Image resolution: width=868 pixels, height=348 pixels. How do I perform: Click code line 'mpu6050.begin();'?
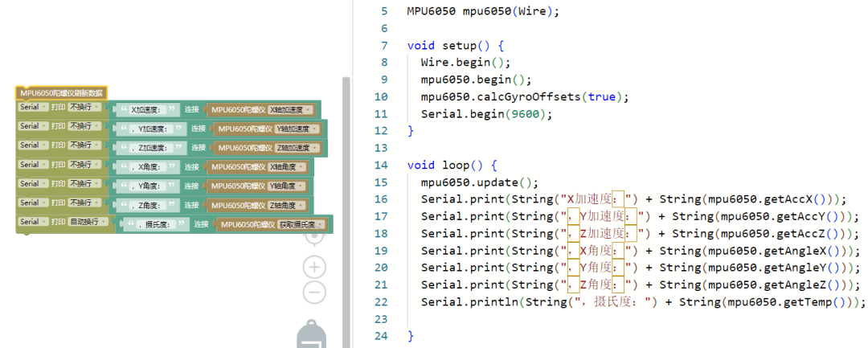click(x=476, y=80)
